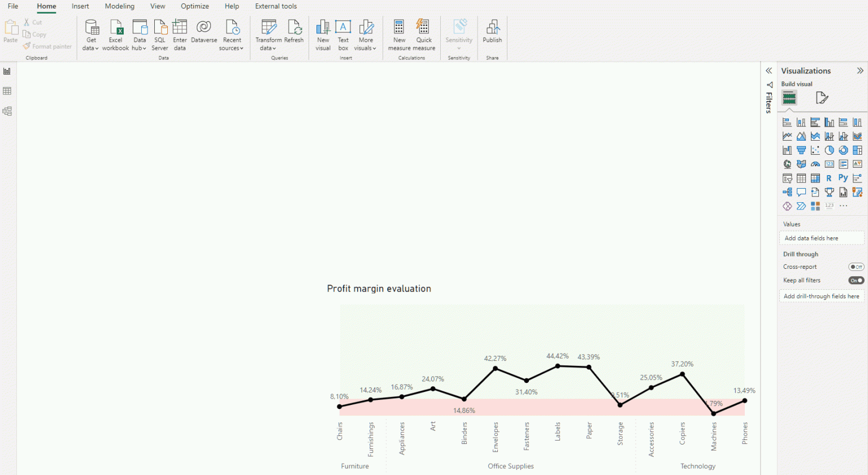Turn on the Cross-report toggle
Screen dimensions: 868x475
coord(856,267)
